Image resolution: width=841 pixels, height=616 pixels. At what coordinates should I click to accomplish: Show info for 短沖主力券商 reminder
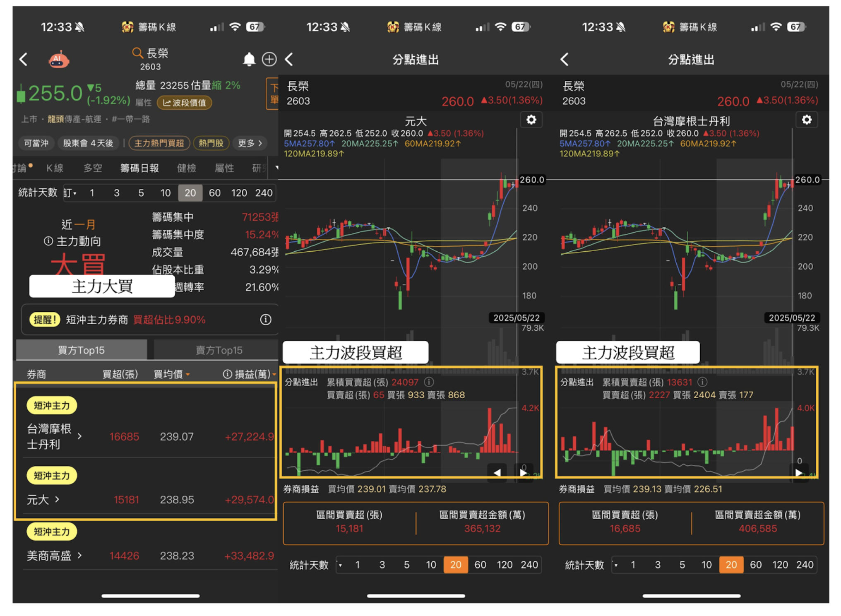pos(266,320)
